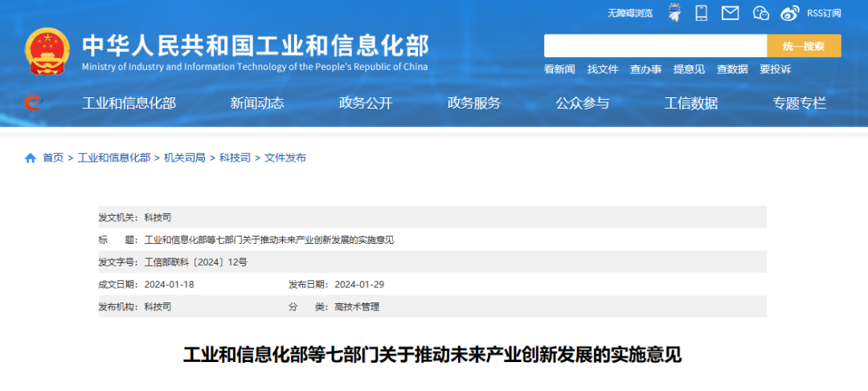Viewport: 868px width, 391px height.
Task: Open the 政务服务 navigation menu
Action: [474, 103]
